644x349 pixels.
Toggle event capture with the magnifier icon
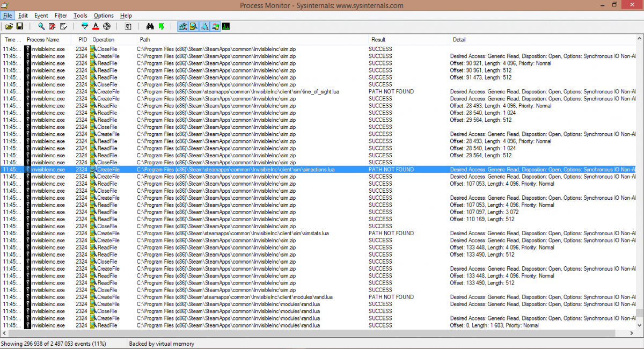(x=41, y=26)
